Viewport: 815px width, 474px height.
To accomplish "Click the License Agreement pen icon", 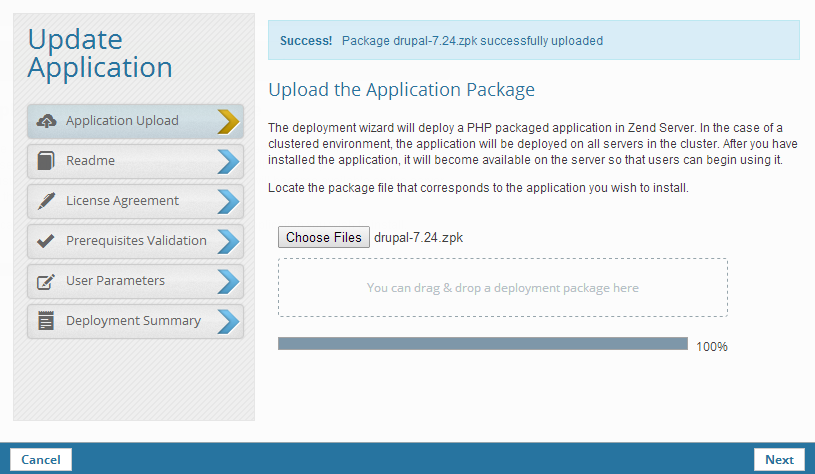I will [x=46, y=201].
